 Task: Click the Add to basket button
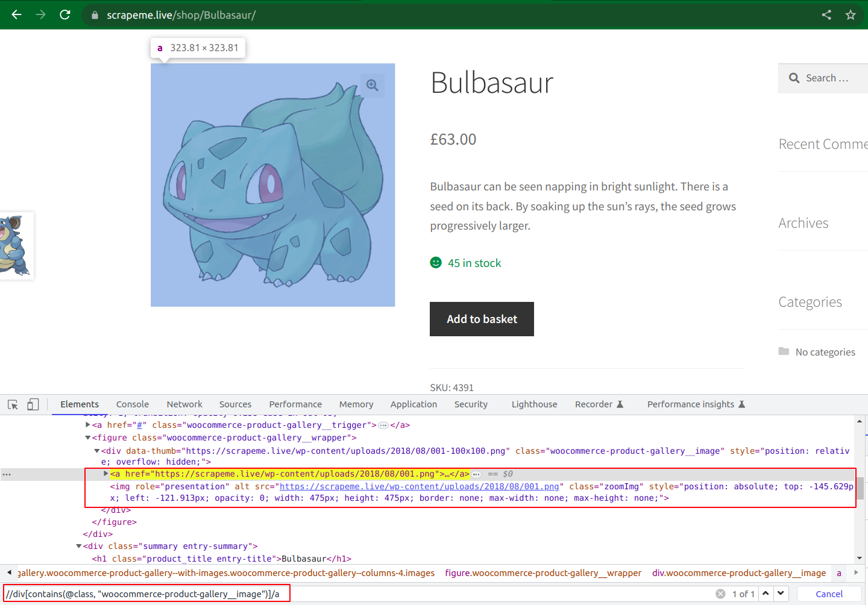482,319
